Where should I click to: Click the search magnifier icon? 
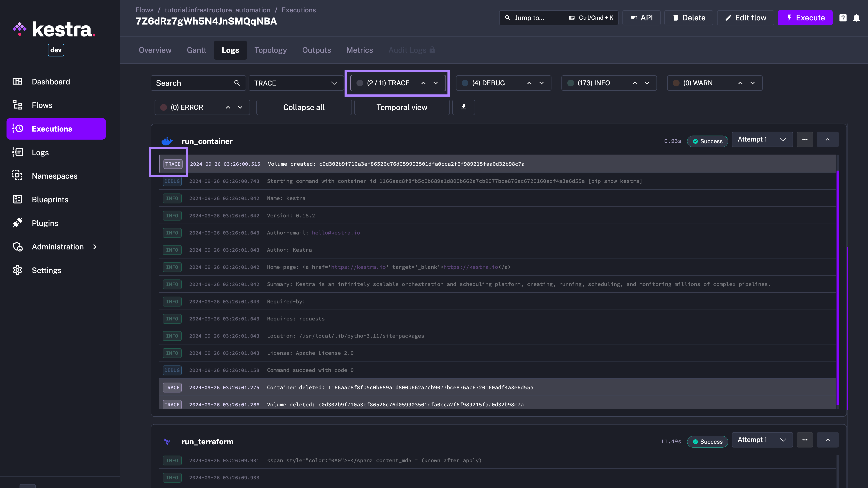click(237, 83)
